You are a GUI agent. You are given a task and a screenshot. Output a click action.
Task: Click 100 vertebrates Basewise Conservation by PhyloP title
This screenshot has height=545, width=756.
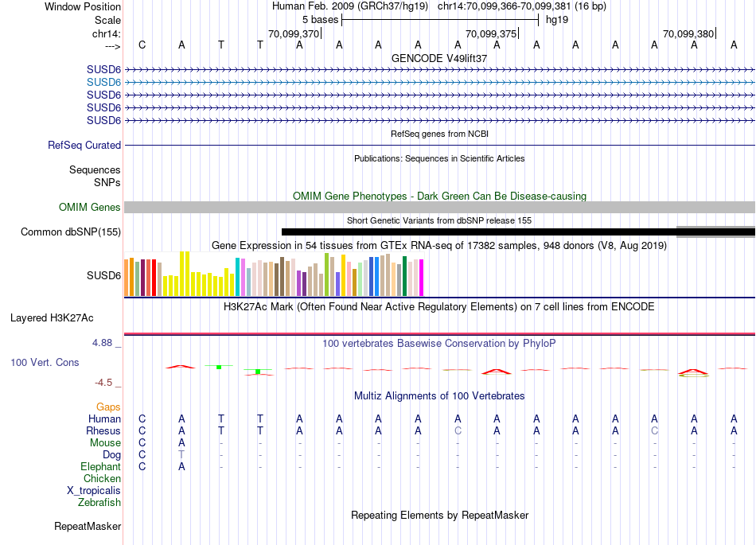point(439,343)
